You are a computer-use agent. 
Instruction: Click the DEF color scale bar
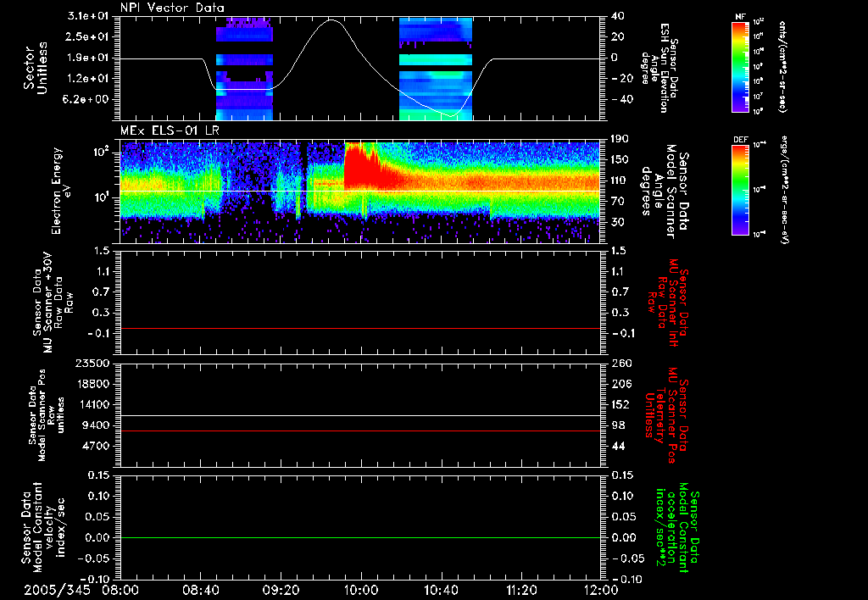(740, 190)
